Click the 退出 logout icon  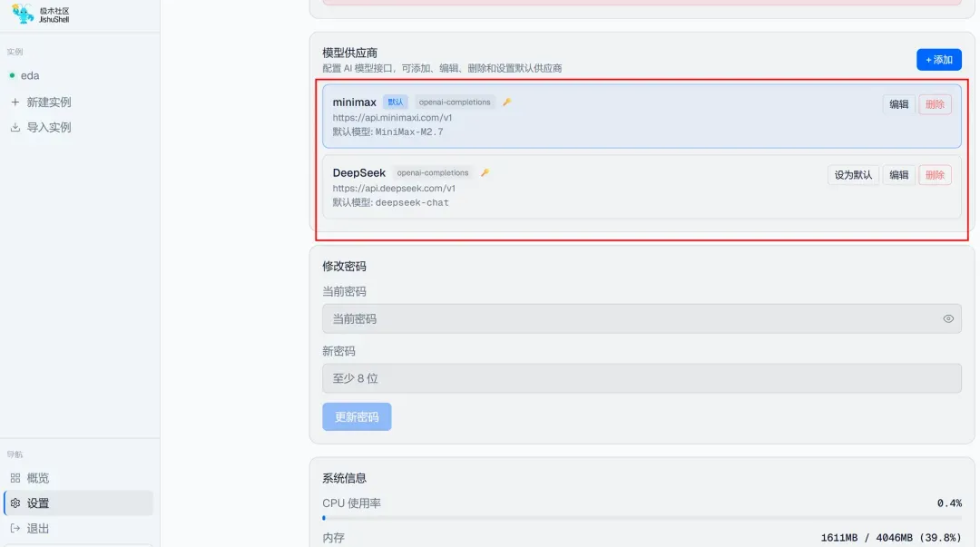click(15, 528)
